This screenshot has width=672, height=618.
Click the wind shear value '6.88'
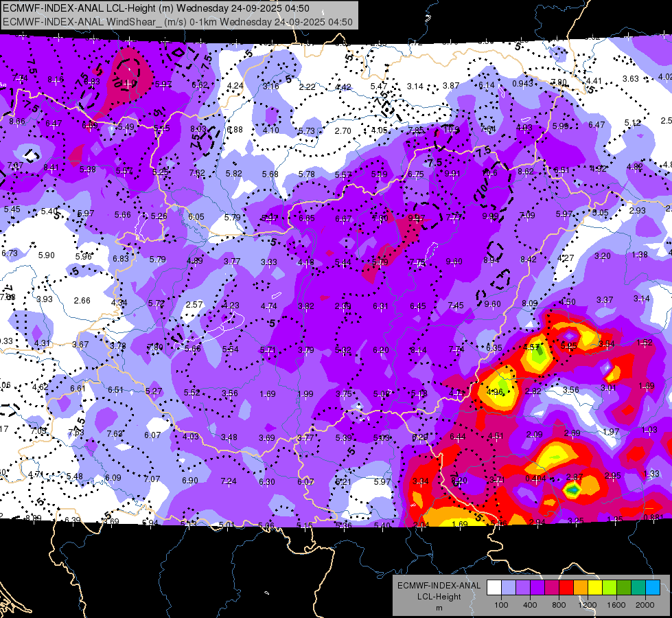click(235, 130)
